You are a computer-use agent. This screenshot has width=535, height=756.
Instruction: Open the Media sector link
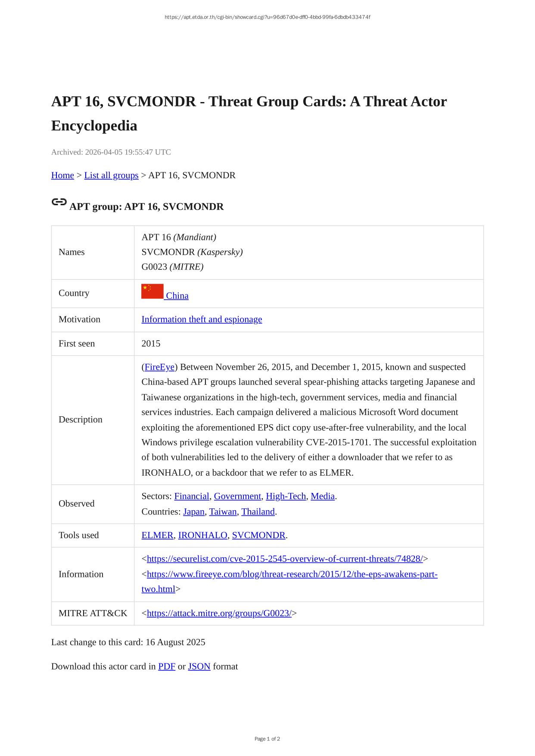[x=323, y=496]
